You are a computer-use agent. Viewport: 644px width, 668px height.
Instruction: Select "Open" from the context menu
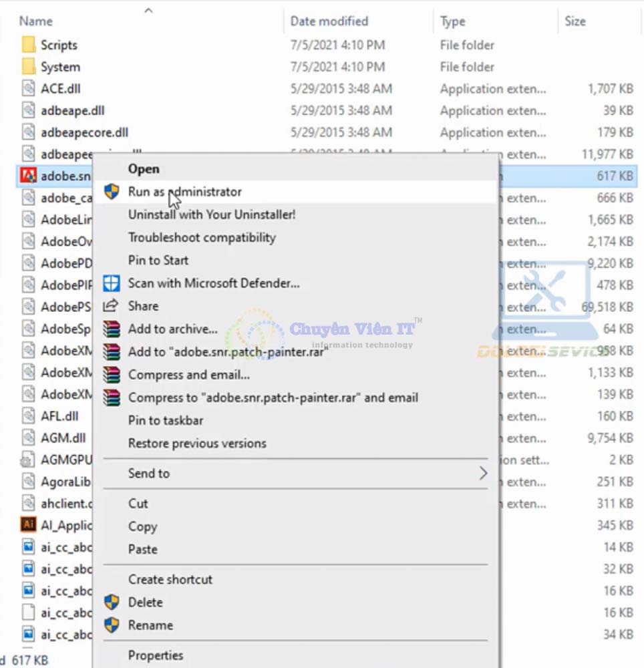[x=145, y=168]
